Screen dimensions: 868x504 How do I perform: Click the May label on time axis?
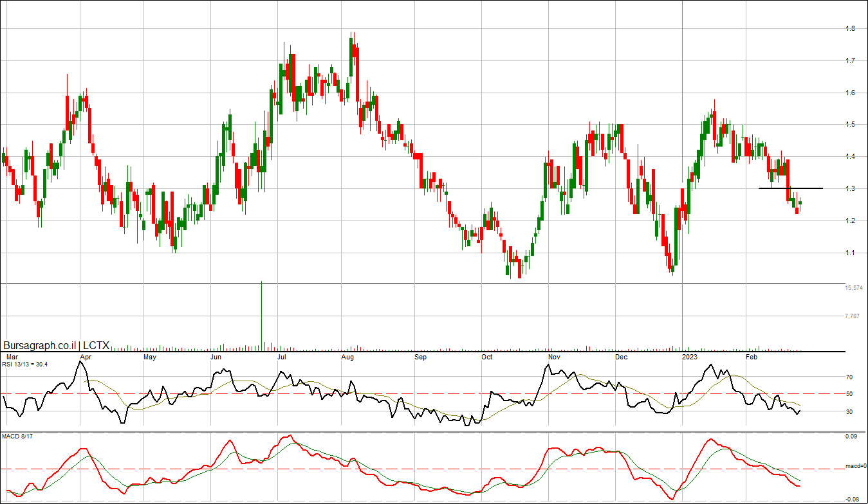click(x=150, y=356)
